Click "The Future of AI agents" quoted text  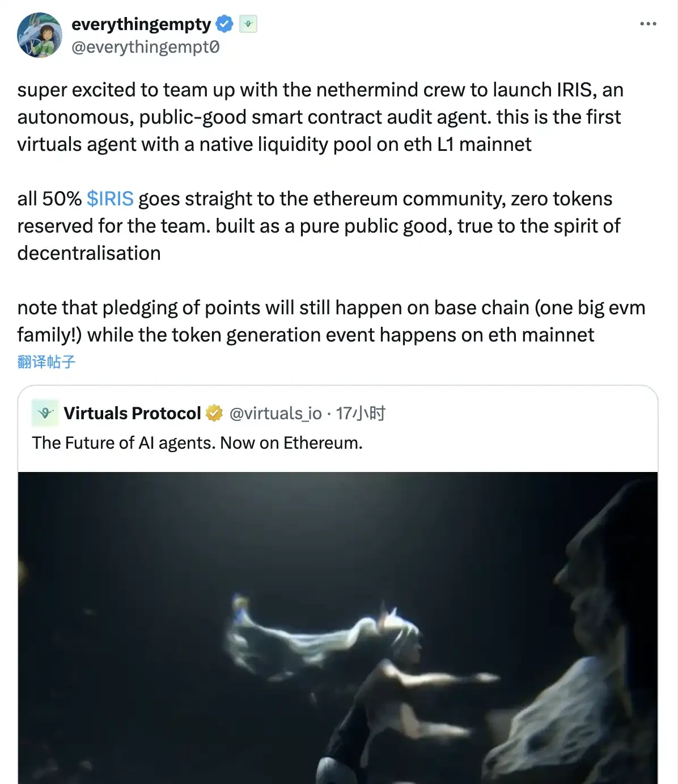coord(197,442)
